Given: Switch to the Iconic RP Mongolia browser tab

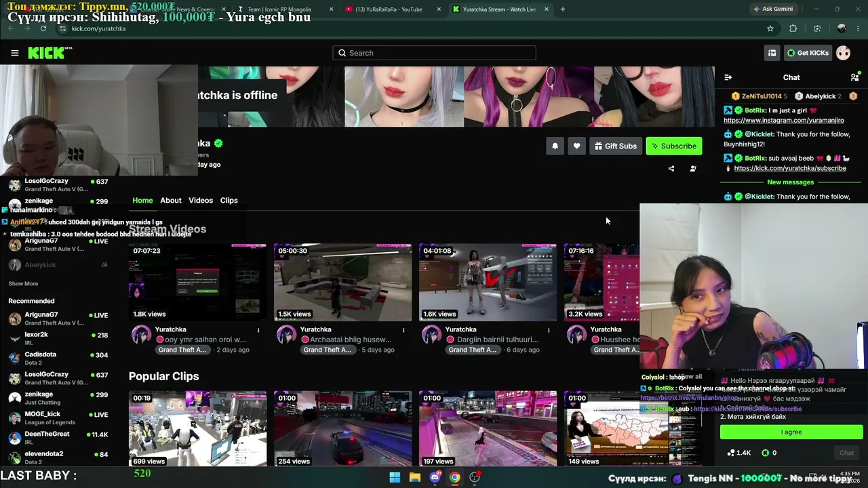Looking at the screenshot, I should pyautogui.click(x=284, y=9).
